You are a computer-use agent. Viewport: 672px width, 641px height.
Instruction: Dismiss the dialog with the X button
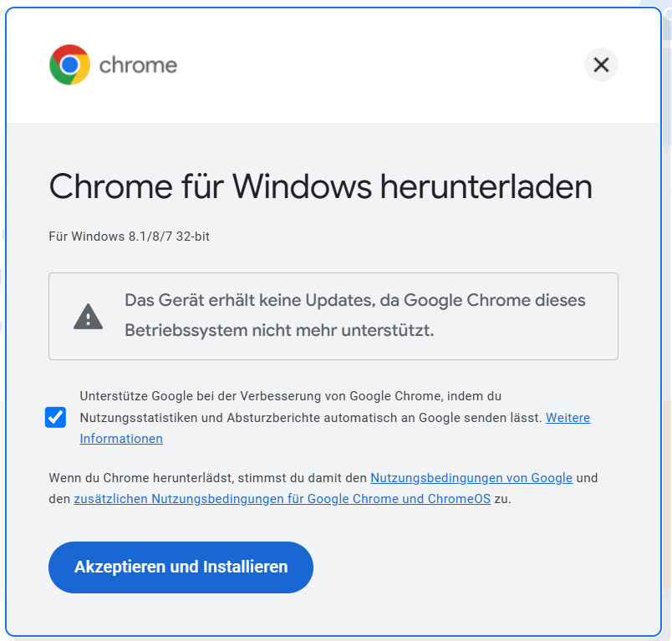[601, 64]
